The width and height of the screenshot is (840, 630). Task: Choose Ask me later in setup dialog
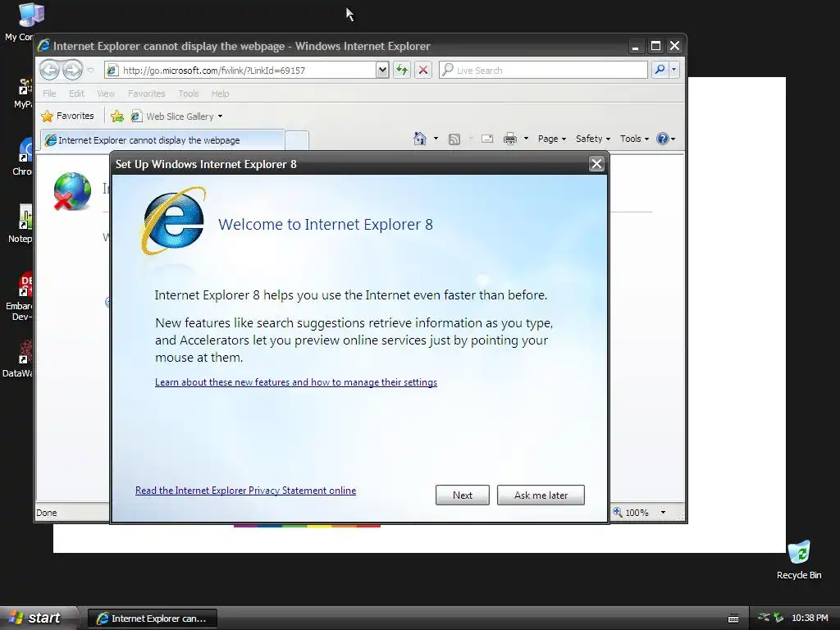point(541,495)
